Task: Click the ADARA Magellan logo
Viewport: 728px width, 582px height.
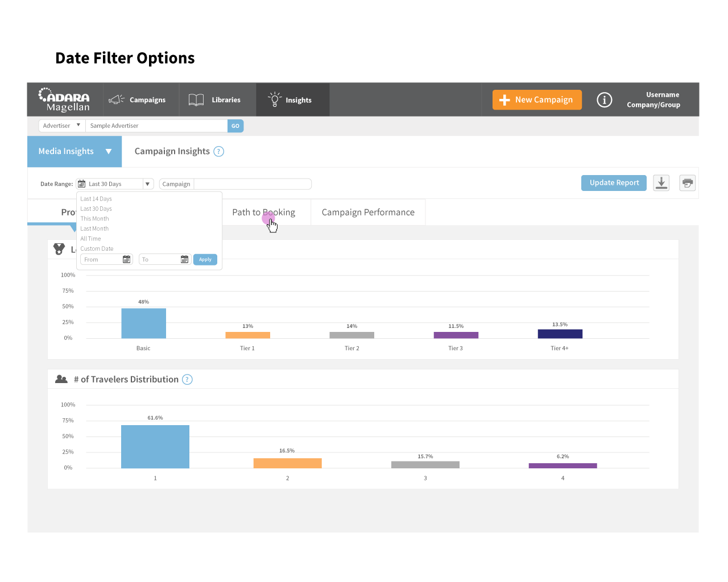Action: click(x=64, y=99)
